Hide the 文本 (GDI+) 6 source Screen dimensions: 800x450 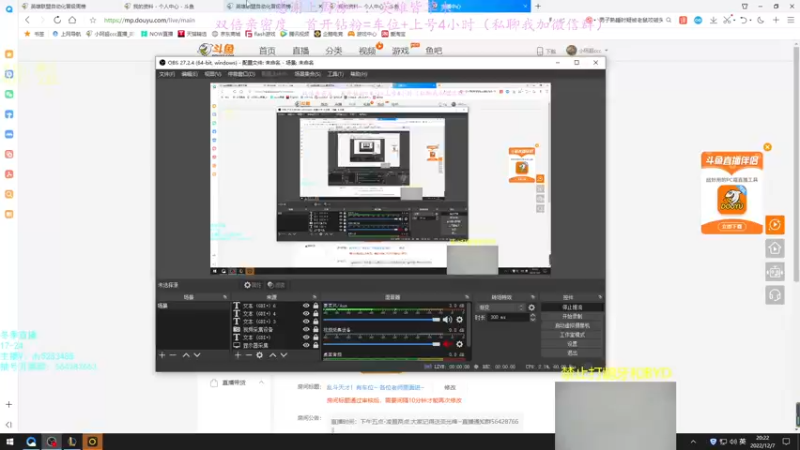point(306,306)
